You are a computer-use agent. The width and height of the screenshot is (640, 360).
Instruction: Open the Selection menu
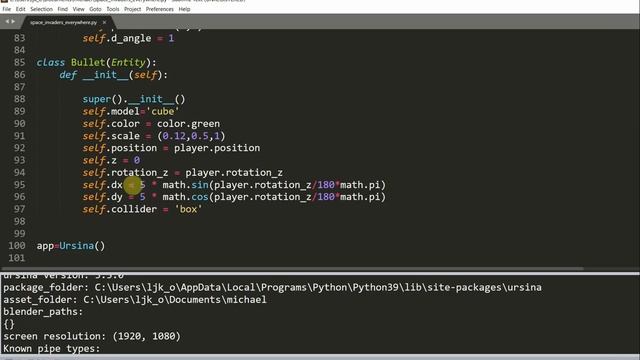[41, 9]
